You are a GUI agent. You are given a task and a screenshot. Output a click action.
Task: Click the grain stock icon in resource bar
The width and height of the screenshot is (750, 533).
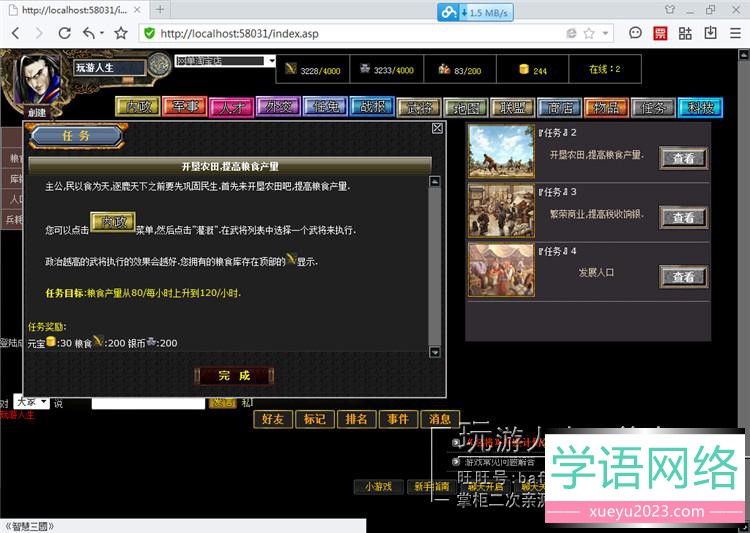[291, 69]
